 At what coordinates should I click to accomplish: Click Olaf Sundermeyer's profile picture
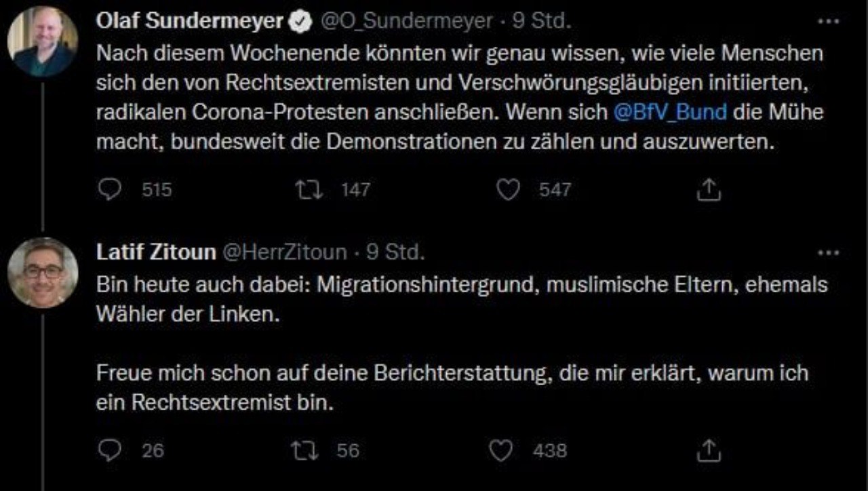point(42,42)
